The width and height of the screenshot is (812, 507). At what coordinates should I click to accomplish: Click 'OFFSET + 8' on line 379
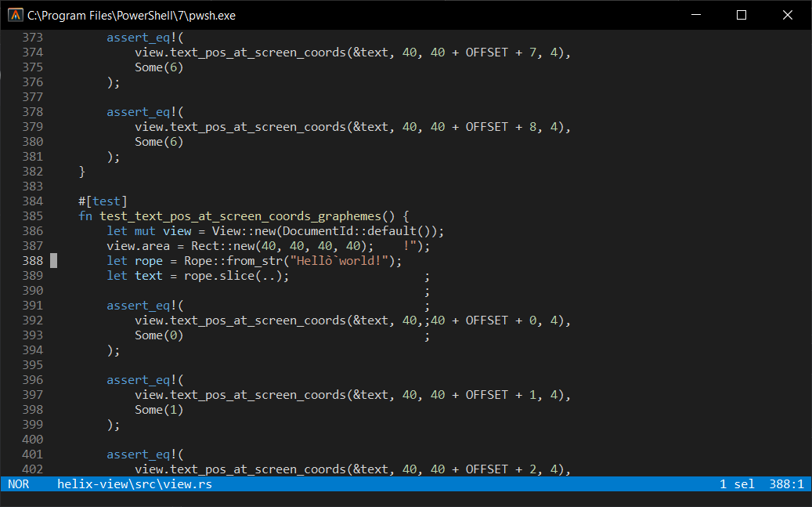click(503, 127)
